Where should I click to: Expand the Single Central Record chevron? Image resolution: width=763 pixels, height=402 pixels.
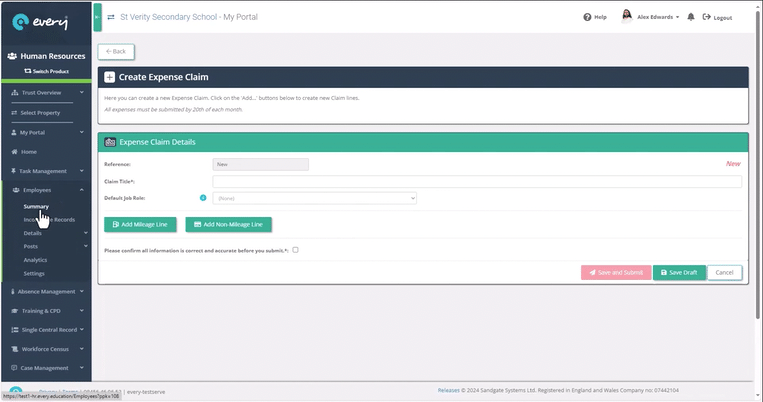click(x=82, y=329)
